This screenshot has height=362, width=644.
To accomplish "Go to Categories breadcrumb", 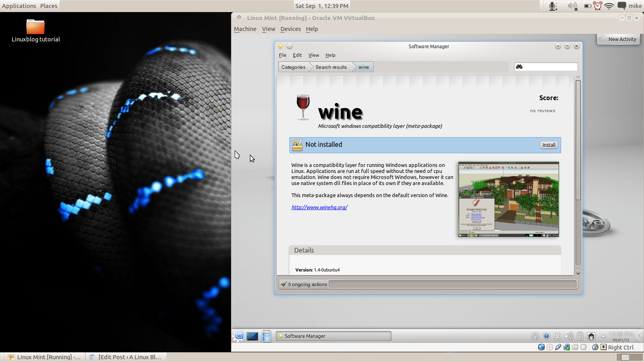I will [x=293, y=67].
